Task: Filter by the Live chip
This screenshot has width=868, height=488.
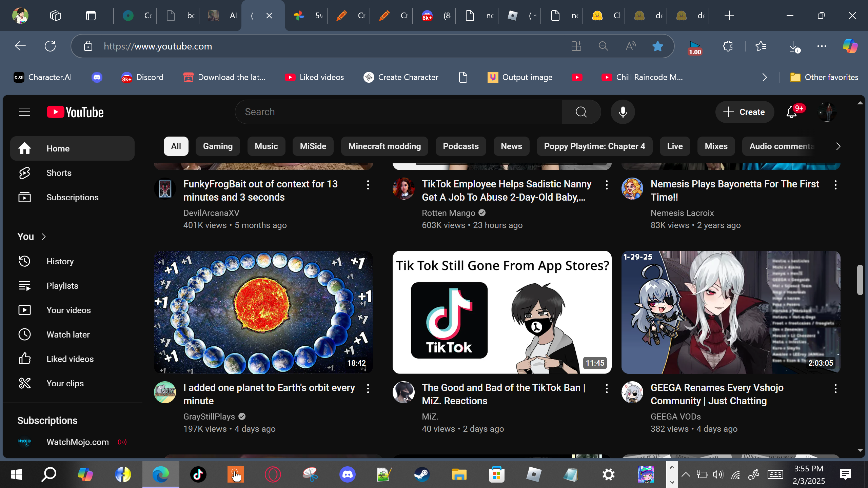Action: [x=675, y=146]
